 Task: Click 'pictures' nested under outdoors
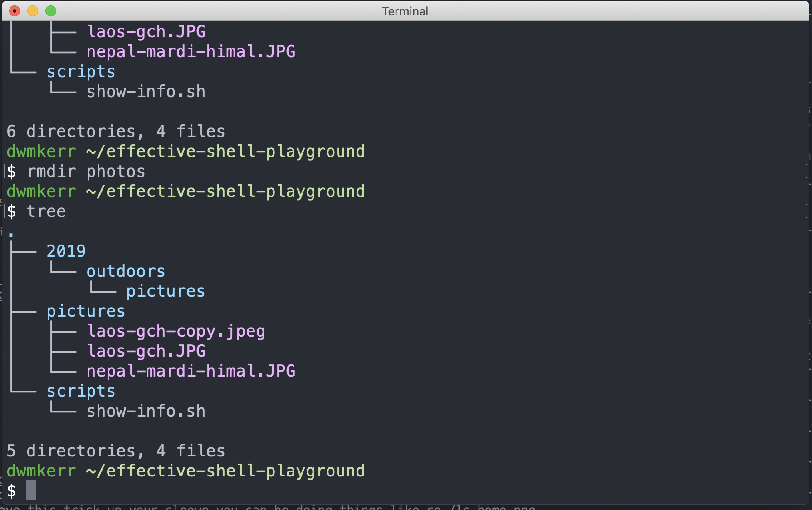(x=166, y=291)
